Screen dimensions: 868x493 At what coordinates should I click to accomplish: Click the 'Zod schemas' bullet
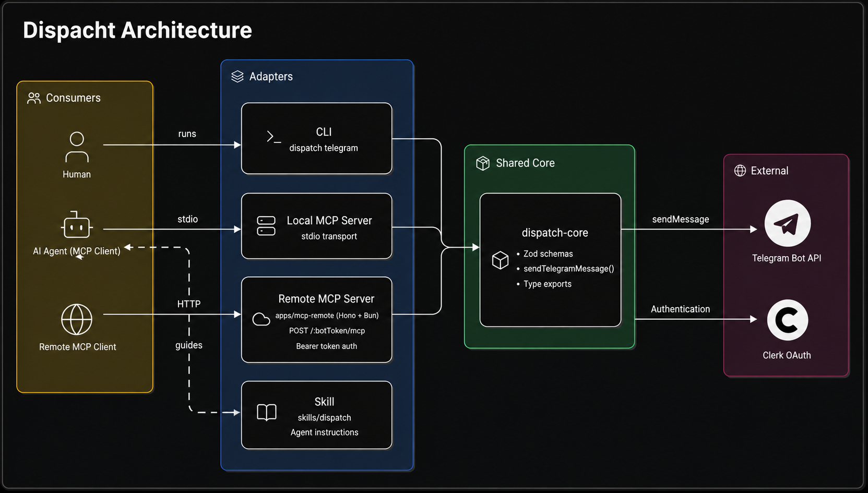[548, 254]
